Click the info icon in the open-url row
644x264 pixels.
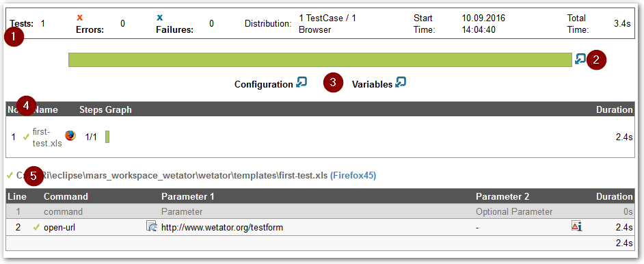click(x=576, y=226)
